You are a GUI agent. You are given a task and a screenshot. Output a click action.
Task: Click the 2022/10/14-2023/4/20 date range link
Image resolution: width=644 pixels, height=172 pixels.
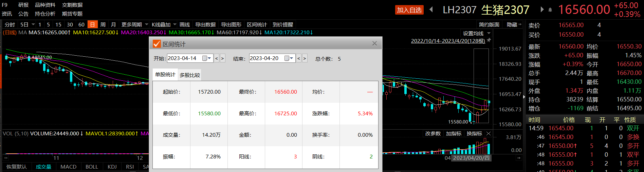coord(448,41)
